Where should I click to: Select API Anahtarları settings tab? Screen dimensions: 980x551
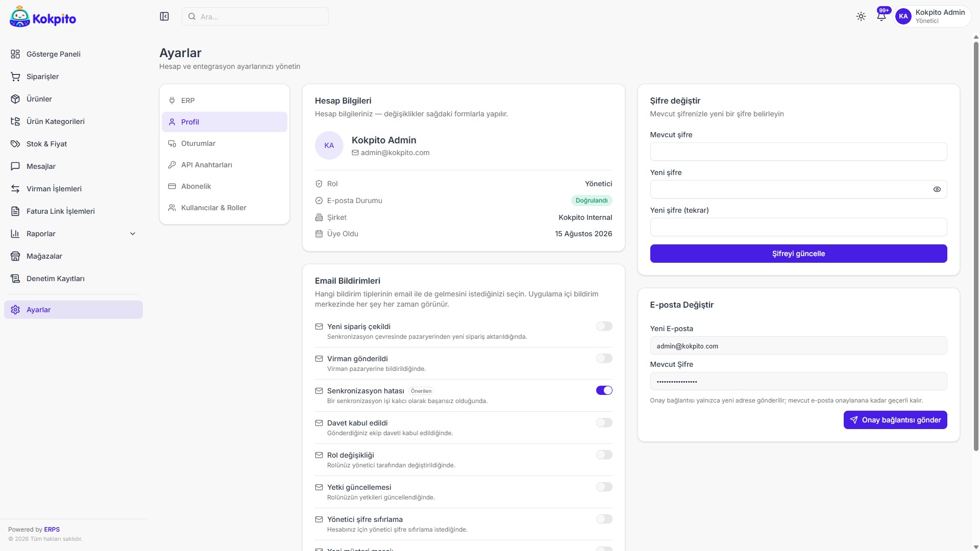pos(225,165)
